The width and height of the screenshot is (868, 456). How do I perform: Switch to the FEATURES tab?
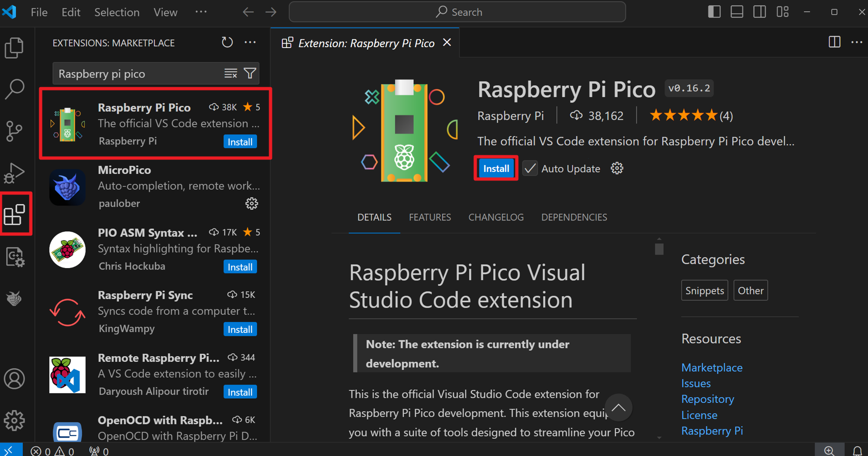(x=430, y=217)
